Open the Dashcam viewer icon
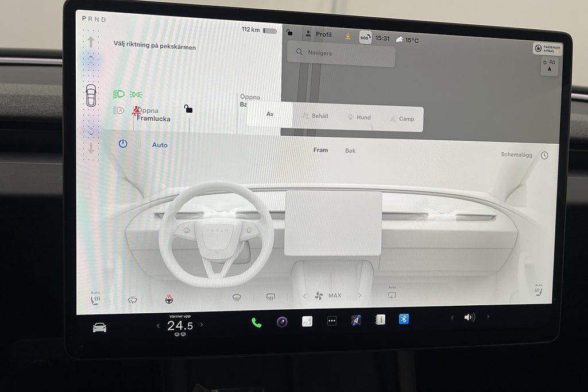This screenshot has height=392, width=588. point(281,321)
